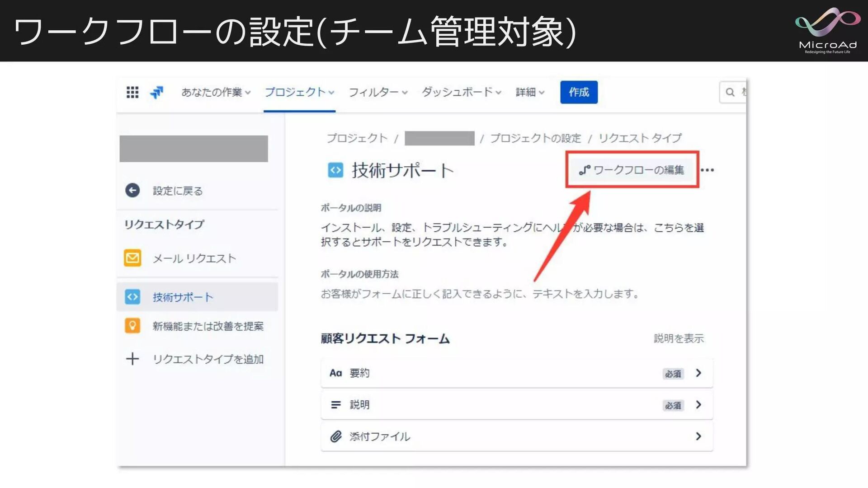Open the app switcher grid icon

click(x=132, y=92)
